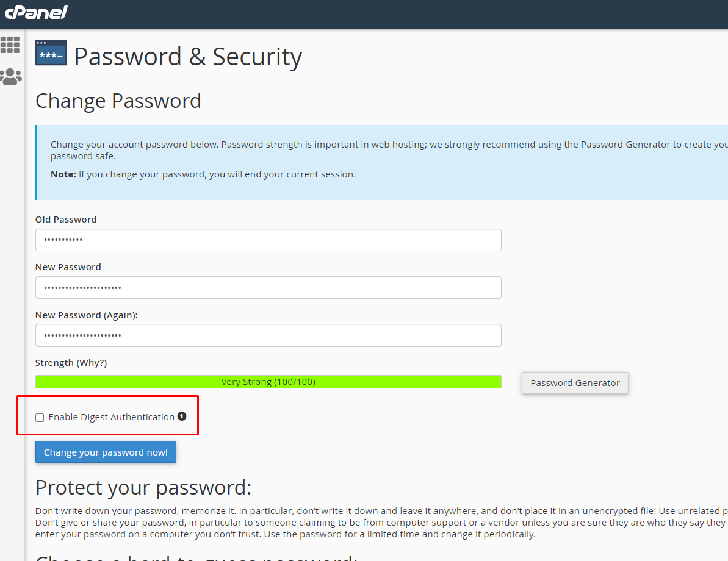Click the Password & Security page icon

point(51,53)
